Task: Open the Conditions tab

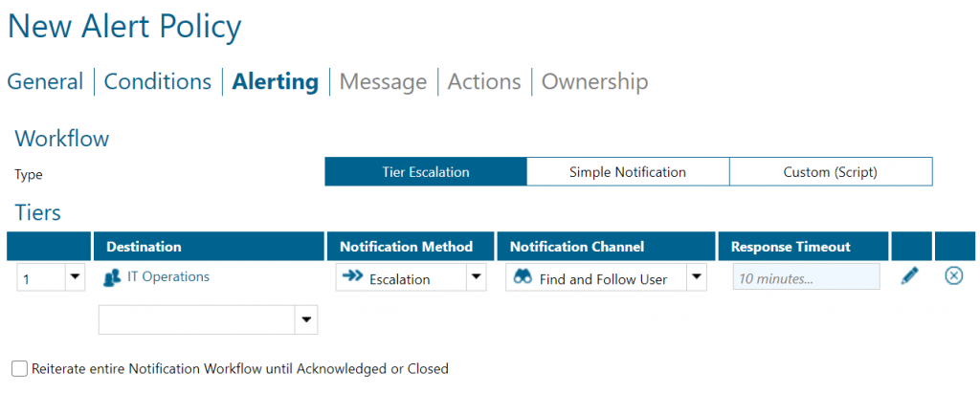Action: tap(158, 82)
